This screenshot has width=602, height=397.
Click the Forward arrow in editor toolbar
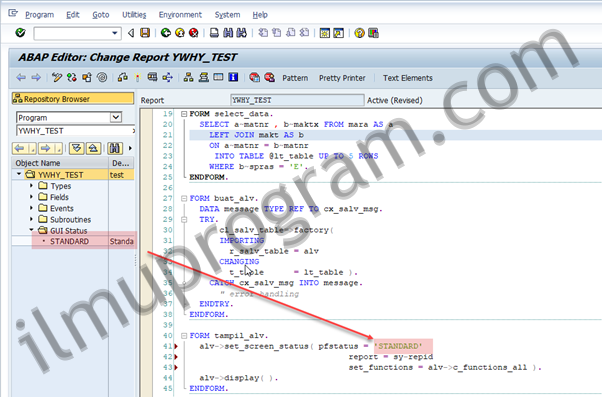pos(36,78)
